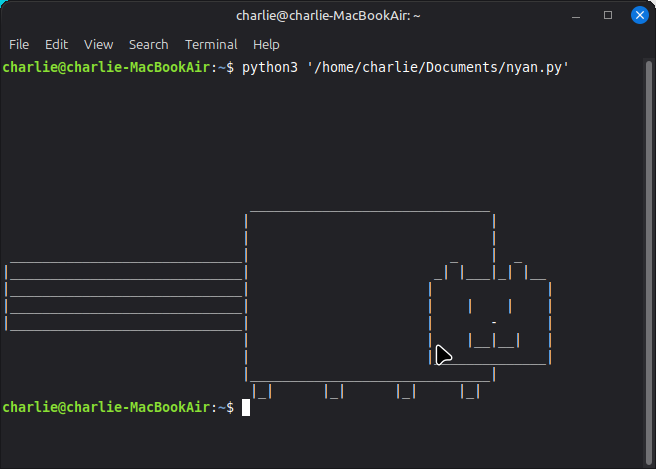Open the View menu
Viewport: 656px width, 469px height.
[x=98, y=44]
